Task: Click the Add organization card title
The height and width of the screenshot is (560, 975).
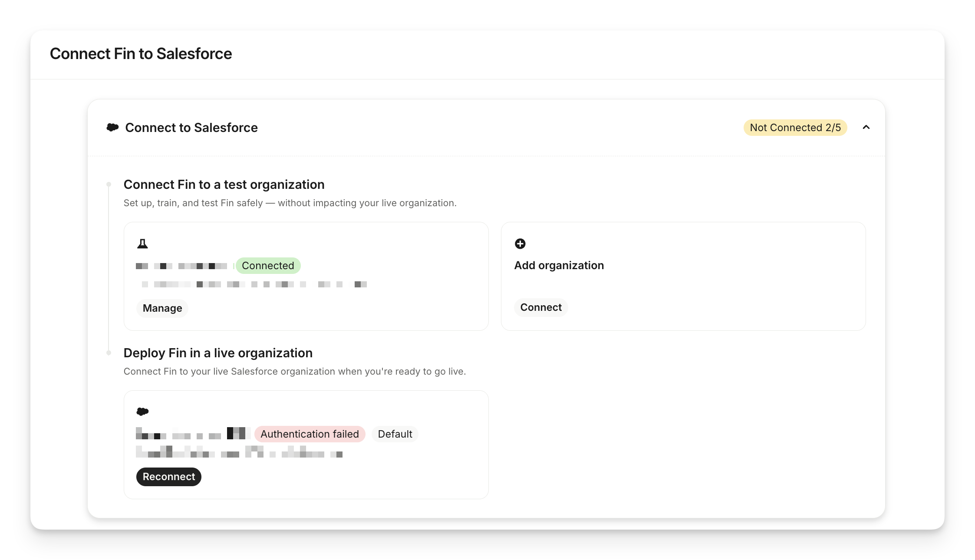Action: click(559, 265)
